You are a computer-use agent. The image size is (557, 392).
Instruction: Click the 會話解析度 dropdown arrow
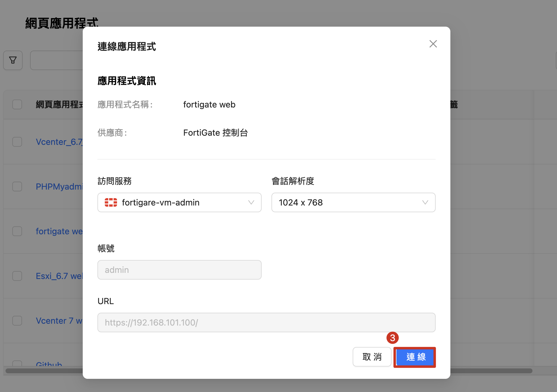[x=425, y=202]
